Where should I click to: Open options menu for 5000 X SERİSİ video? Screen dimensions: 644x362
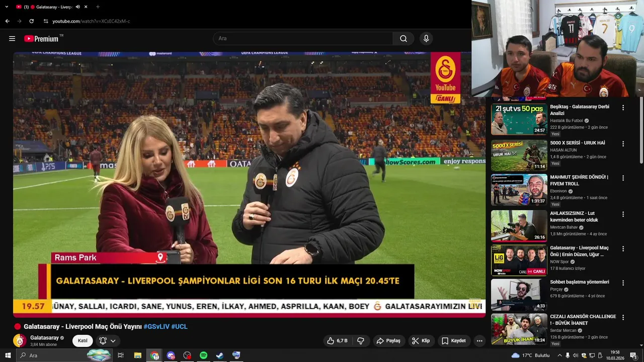coord(623,144)
